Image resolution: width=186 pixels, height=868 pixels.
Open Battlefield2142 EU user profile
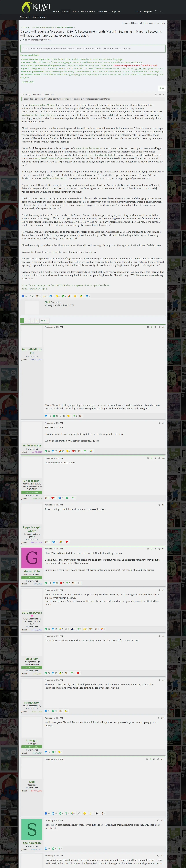[x=32, y=351]
